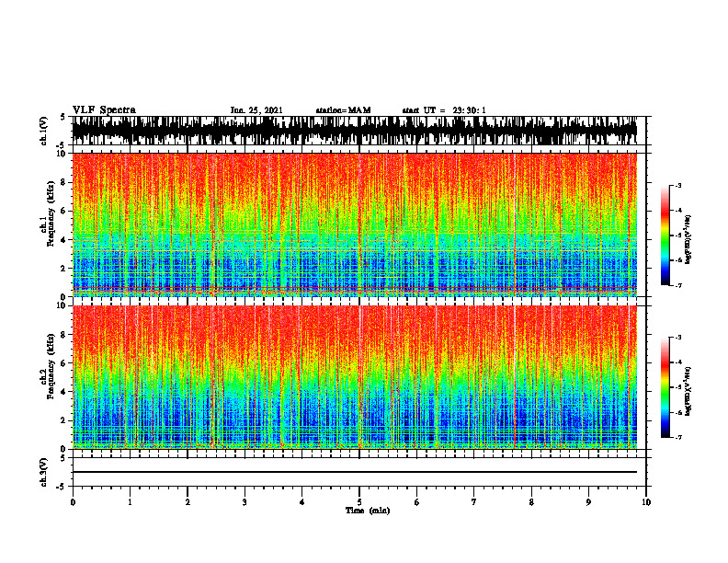Select the date text 'Jan. 25, 2021'
The width and height of the screenshot is (728, 563).
pyautogui.click(x=256, y=110)
